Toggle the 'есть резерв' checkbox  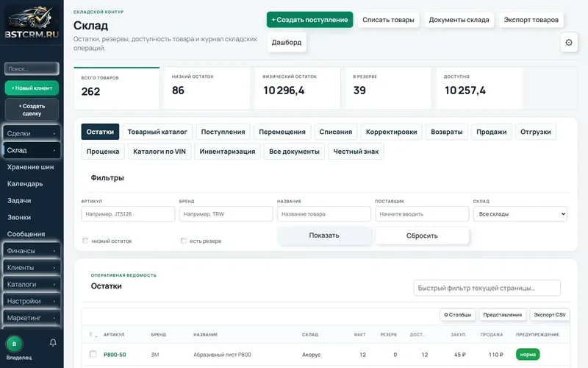click(x=183, y=241)
